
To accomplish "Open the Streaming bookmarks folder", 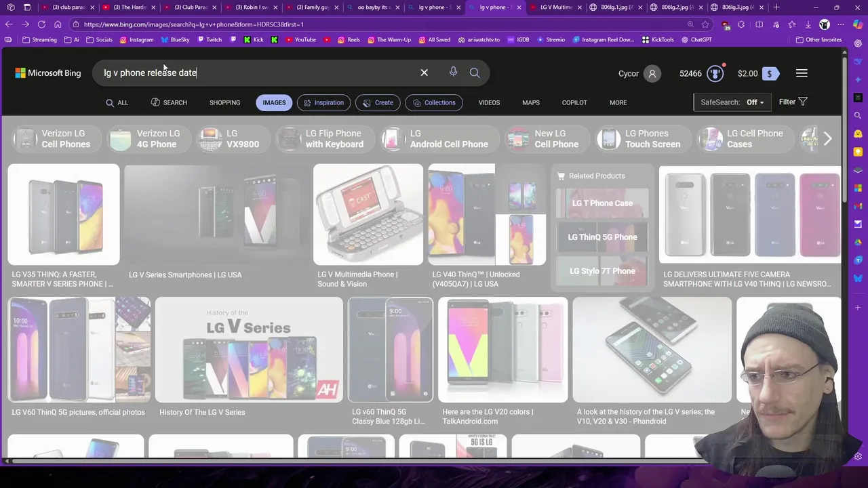I will (39, 39).
